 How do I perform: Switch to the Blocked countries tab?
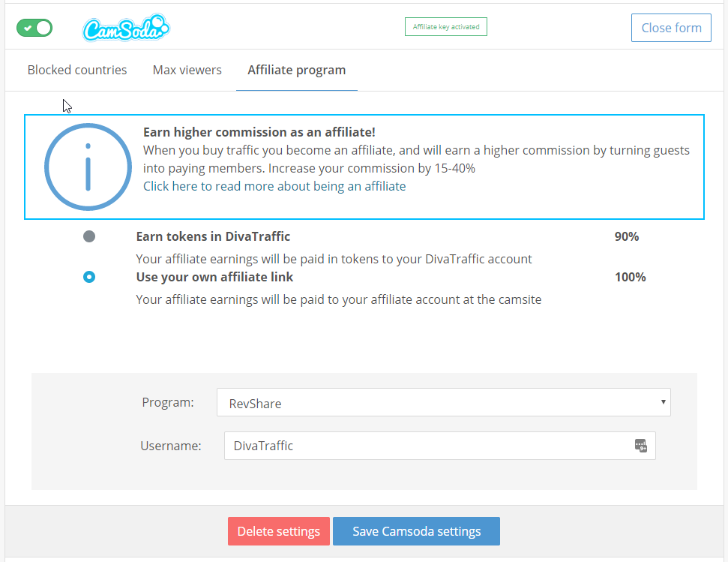tap(77, 70)
